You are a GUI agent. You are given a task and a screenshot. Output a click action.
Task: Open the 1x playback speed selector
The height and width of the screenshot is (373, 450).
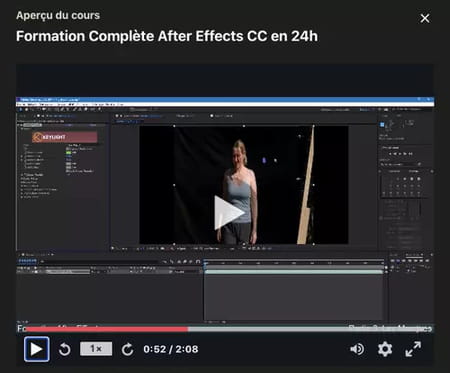[96, 349]
